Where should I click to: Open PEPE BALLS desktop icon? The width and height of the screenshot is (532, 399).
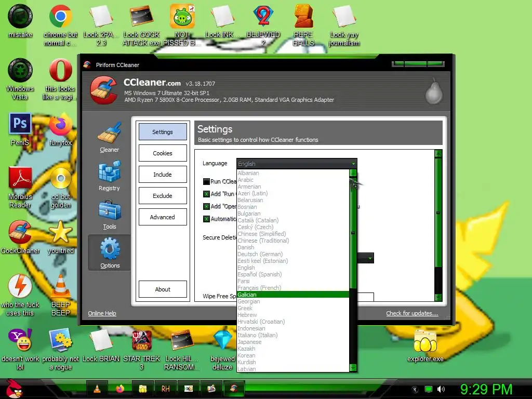(303, 25)
